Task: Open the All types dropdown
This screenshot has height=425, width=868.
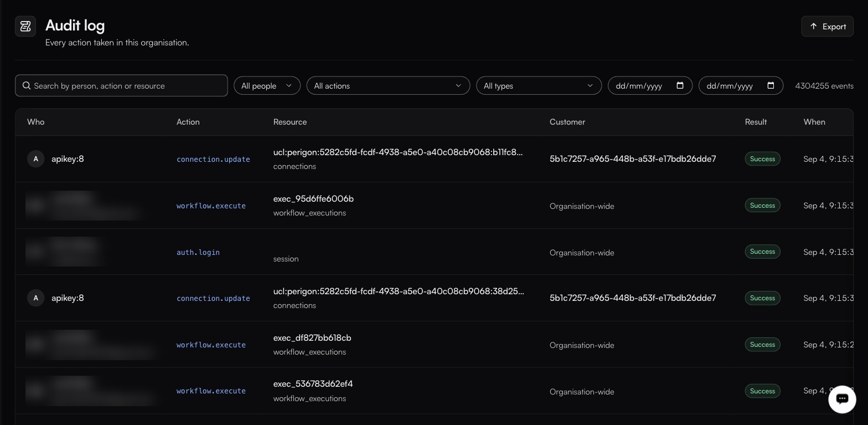Action: point(539,85)
